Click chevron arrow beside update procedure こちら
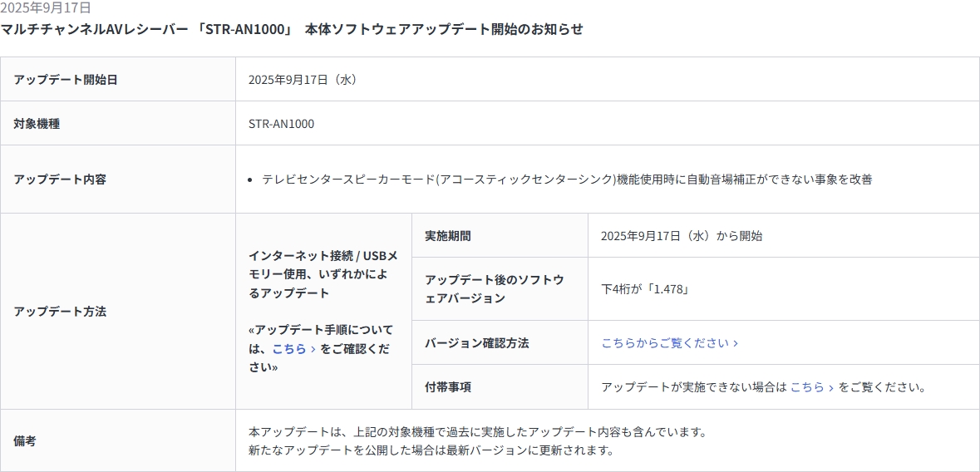Image resolution: width=980 pixels, height=472 pixels. pos(312,349)
